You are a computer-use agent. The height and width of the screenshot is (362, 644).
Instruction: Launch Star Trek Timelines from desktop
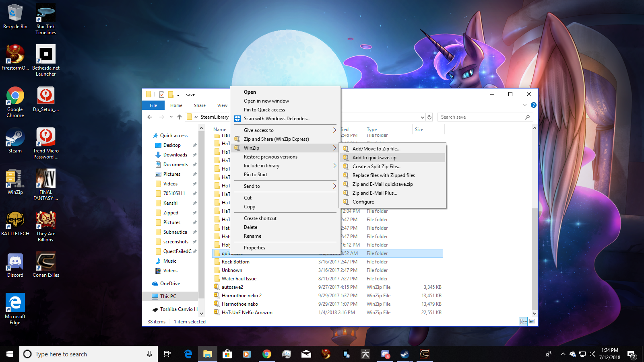[x=46, y=19]
